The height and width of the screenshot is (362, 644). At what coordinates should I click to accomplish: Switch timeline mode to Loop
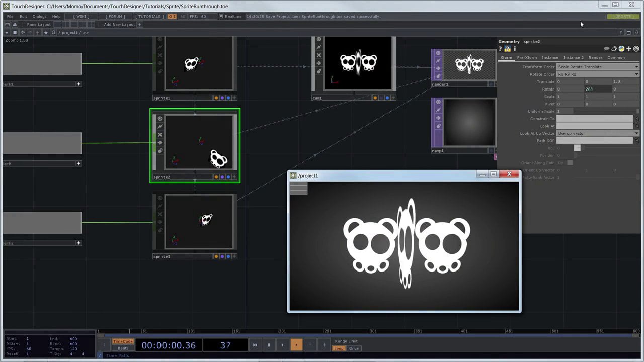339,348
